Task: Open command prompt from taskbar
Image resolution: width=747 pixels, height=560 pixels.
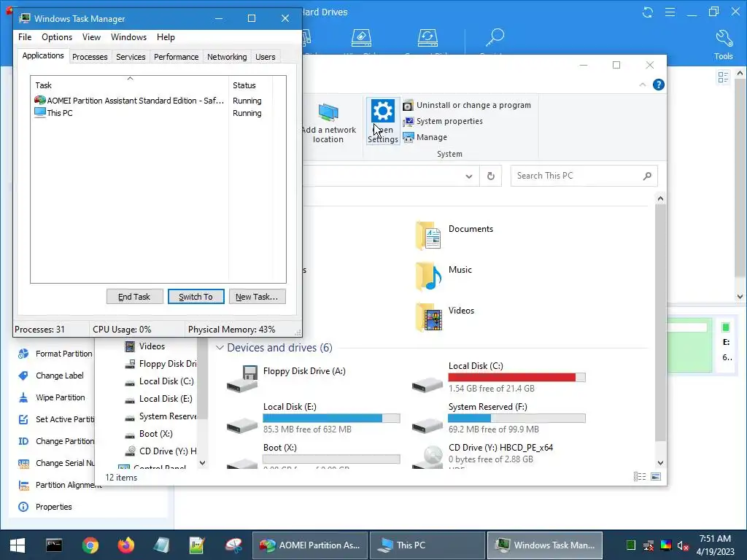Action: coord(54,545)
